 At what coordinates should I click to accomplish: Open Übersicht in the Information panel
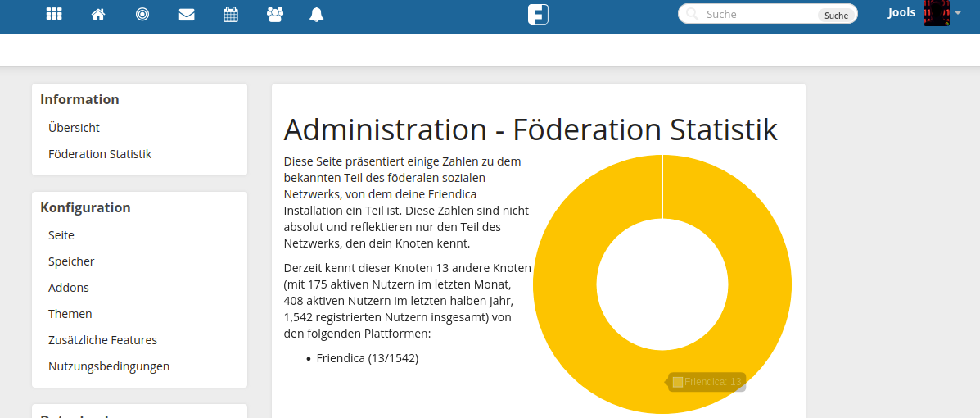[74, 128]
